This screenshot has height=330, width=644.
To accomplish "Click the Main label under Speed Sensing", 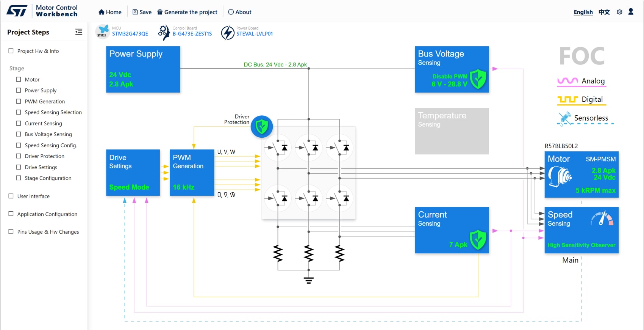I will (x=570, y=260).
